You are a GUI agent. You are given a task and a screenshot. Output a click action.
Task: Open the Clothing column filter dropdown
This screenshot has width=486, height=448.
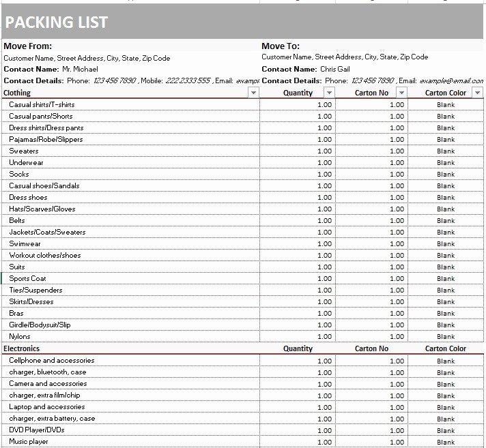[x=253, y=93]
